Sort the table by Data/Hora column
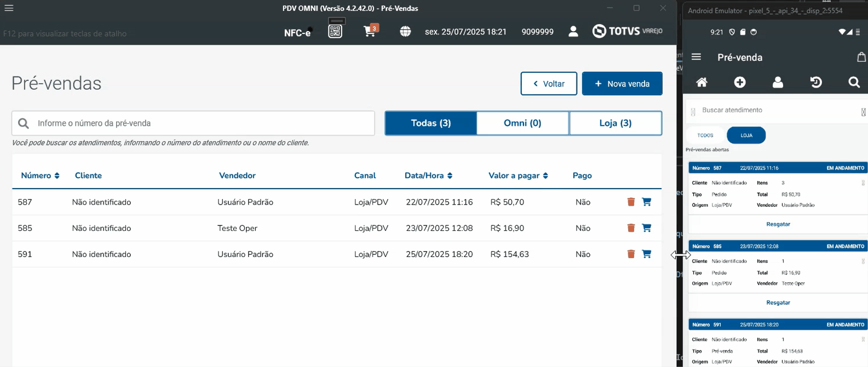 click(428, 176)
